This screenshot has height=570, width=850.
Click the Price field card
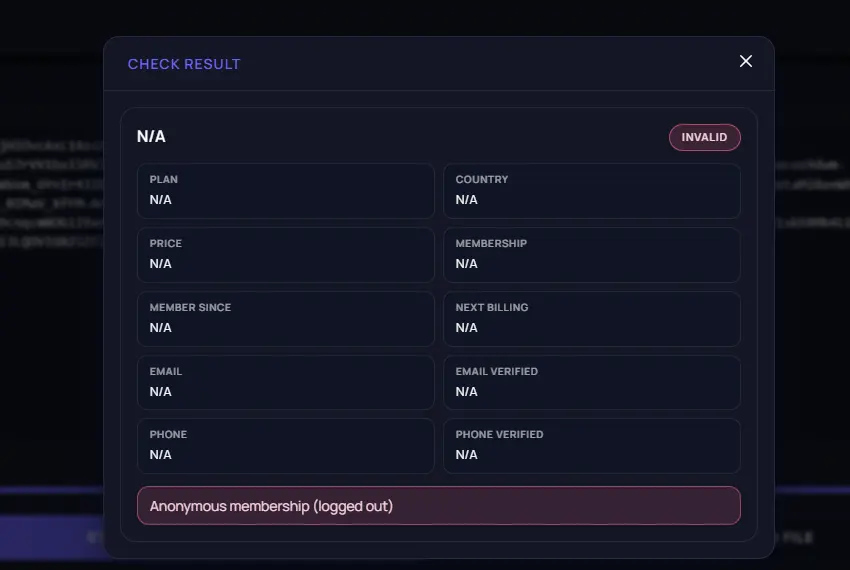286,255
